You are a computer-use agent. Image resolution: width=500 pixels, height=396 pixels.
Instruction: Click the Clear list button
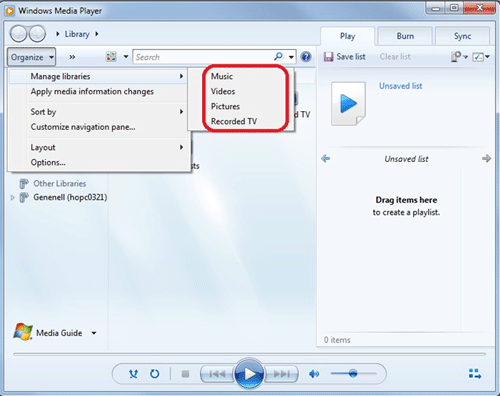coord(395,57)
